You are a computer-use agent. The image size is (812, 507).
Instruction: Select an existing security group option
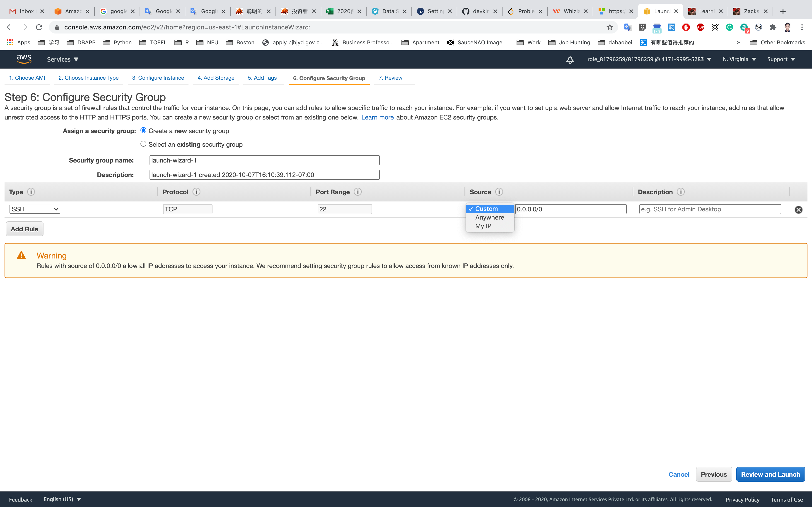coord(143,144)
